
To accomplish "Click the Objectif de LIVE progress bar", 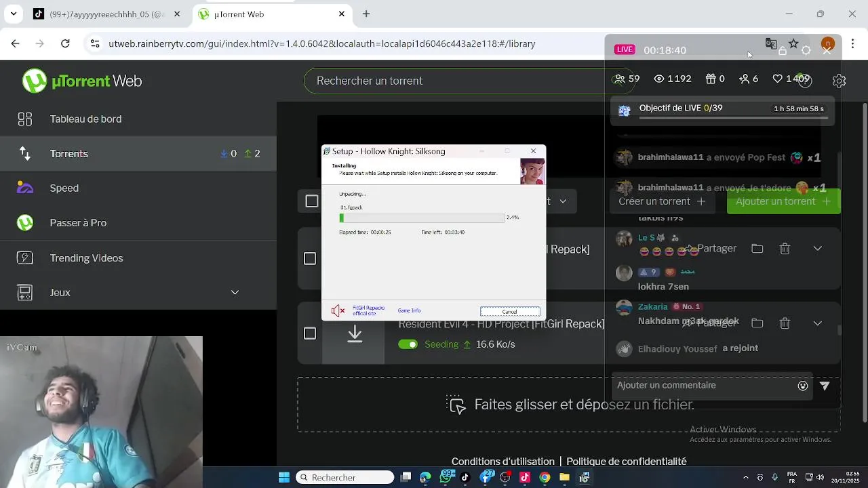I will click(734, 118).
